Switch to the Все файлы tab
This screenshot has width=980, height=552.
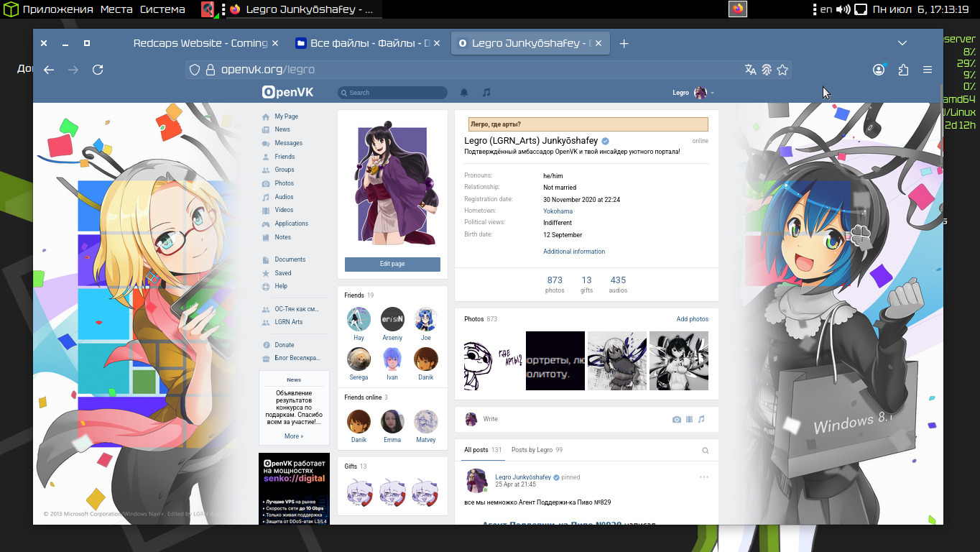pos(369,43)
